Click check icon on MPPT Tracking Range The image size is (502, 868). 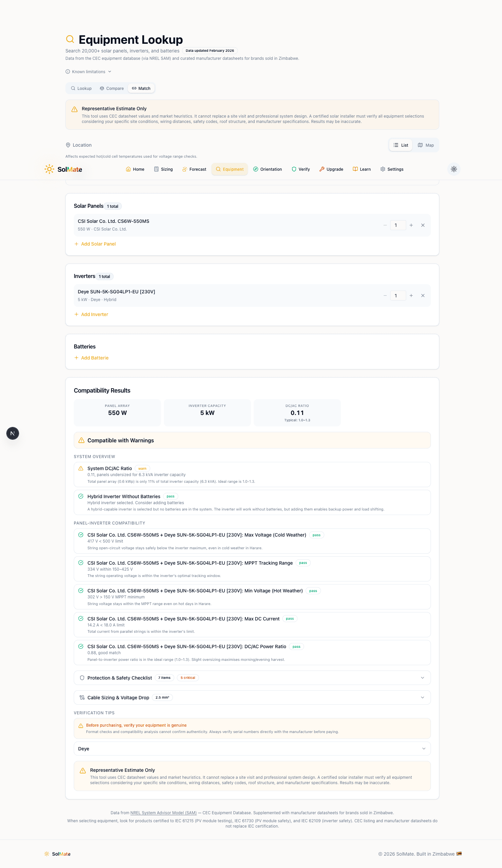pyautogui.click(x=81, y=563)
